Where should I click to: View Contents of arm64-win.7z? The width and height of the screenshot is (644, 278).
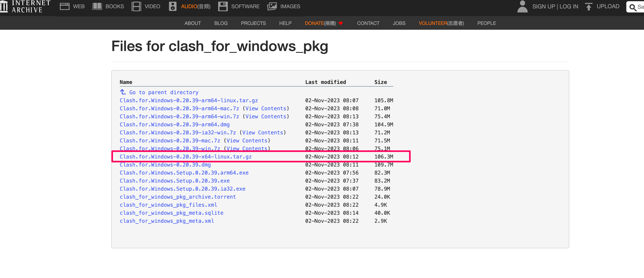coord(266,116)
